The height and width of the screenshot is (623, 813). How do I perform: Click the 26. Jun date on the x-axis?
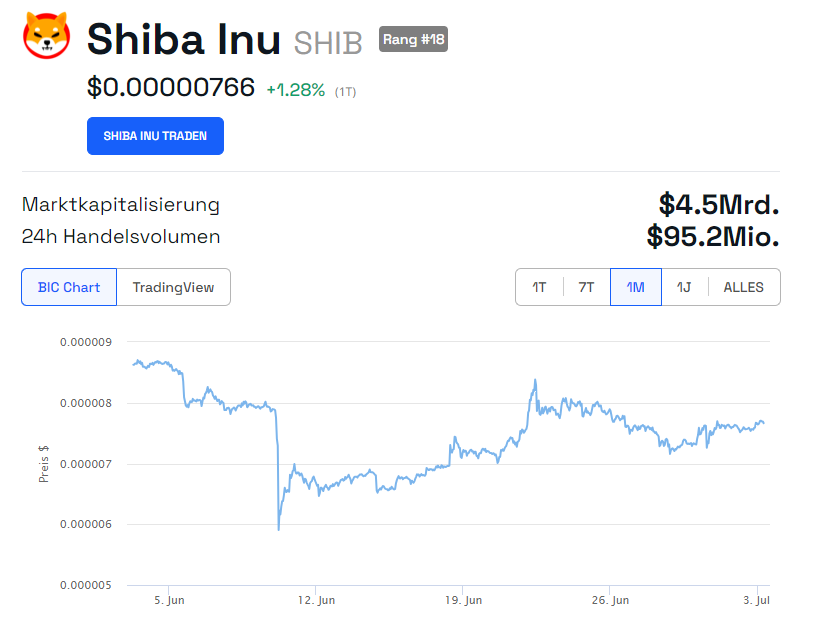click(610, 600)
